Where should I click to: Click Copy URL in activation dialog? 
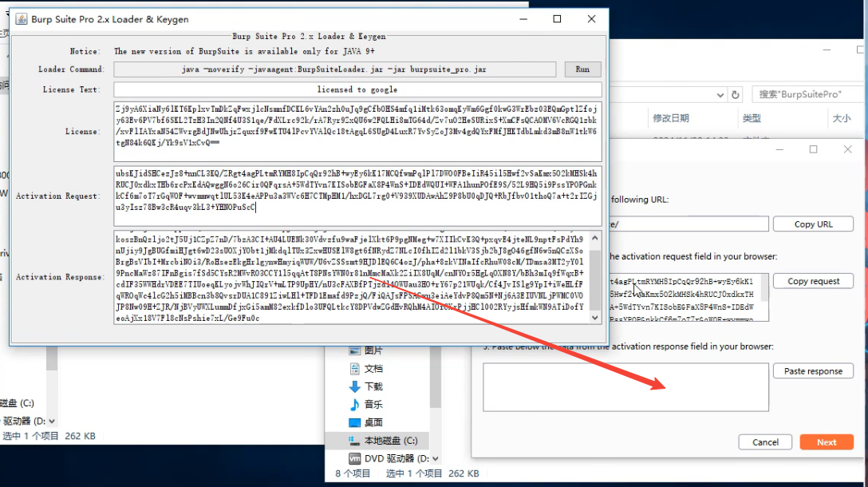tap(813, 224)
